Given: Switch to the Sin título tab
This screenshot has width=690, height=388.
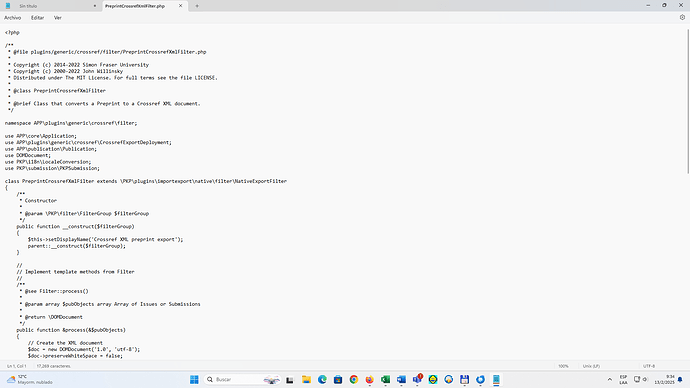Looking at the screenshot, I should click(x=52, y=6).
